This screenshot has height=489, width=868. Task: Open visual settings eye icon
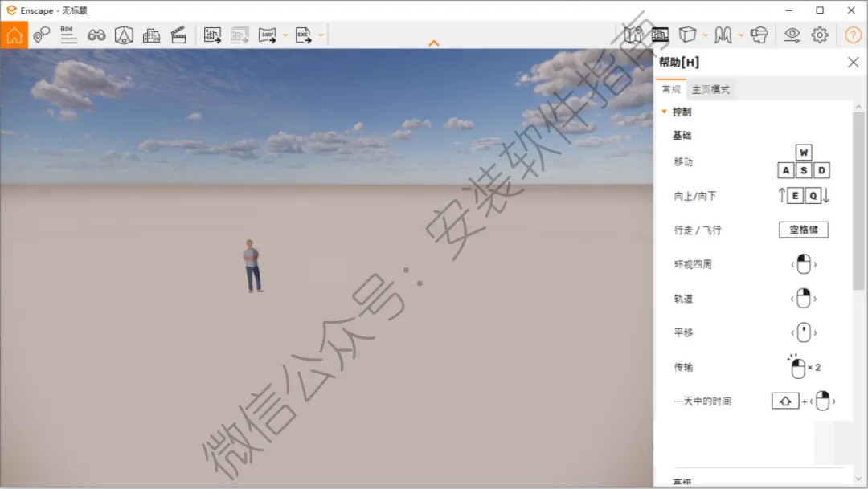(x=792, y=35)
